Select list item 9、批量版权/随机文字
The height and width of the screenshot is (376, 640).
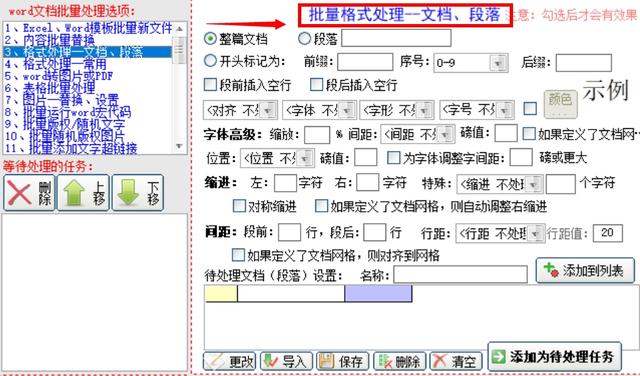click(88, 124)
